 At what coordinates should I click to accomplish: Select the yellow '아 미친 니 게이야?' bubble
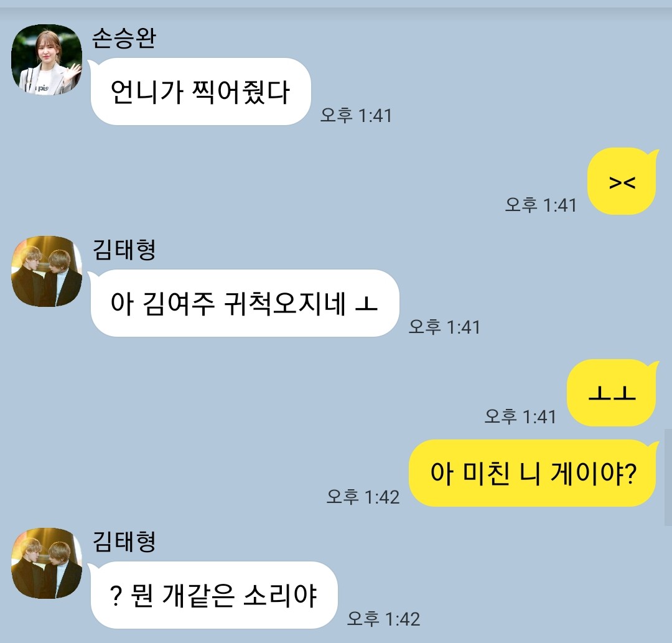click(x=532, y=473)
